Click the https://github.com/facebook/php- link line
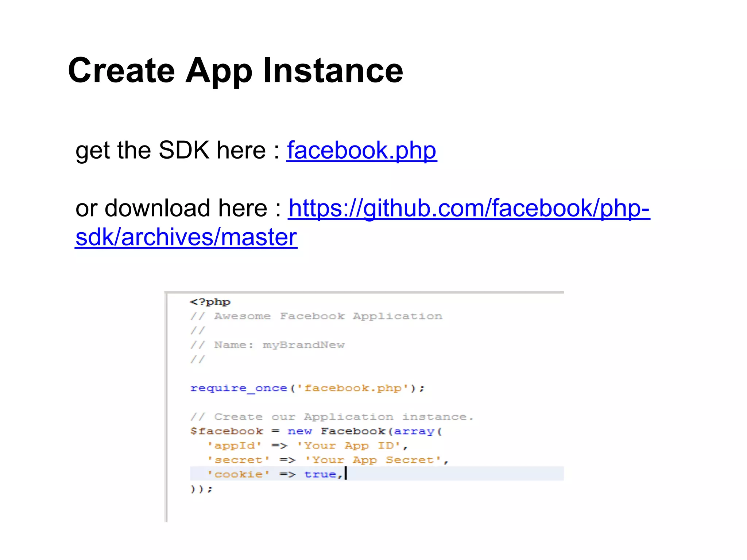 coord(469,208)
